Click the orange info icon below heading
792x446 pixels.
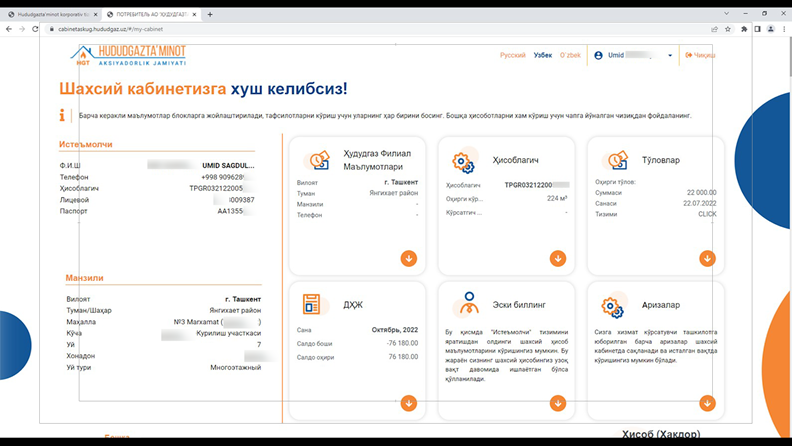click(x=62, y=116)
